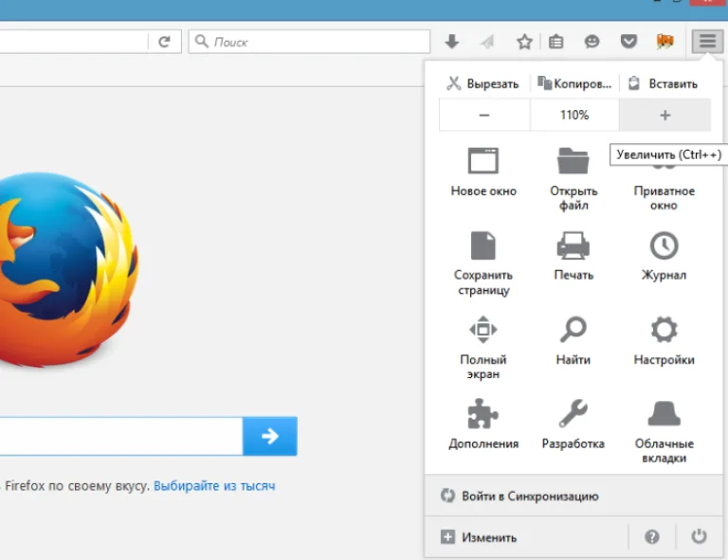Open Облачные вкладки synced tabs
The width and height of the screenshot is (728, 560).
point(664,431)
